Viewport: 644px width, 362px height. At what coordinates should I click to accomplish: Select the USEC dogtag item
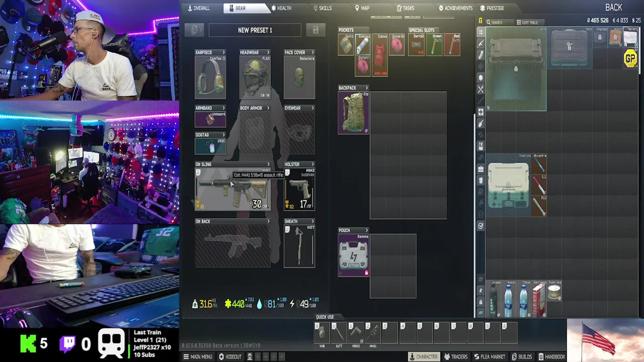point(210,146)
